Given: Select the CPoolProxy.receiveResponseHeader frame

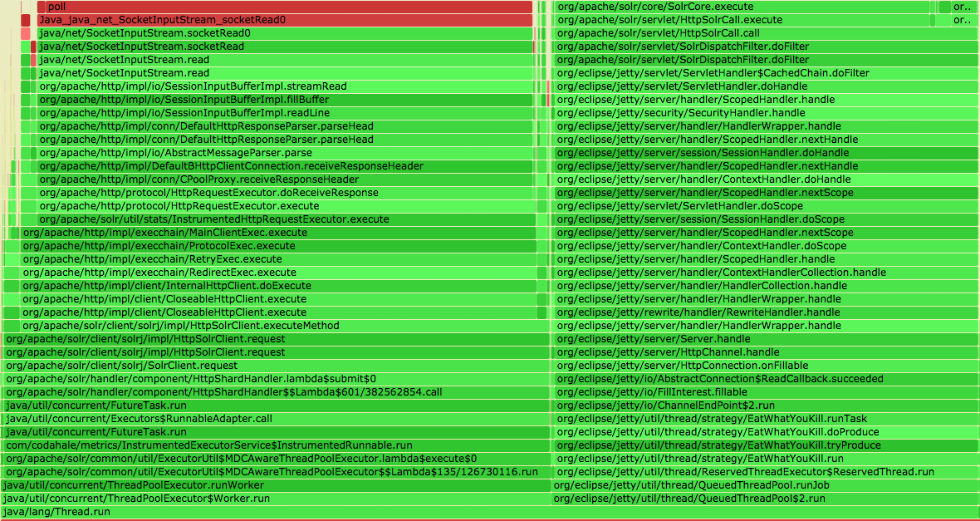Looking at the screenshot, I should coord(285,179).
